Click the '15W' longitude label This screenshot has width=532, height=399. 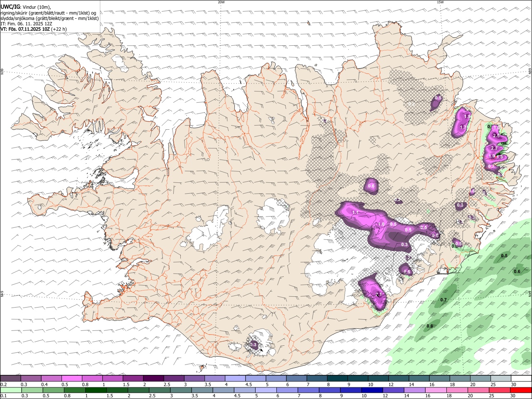point(440,2)
